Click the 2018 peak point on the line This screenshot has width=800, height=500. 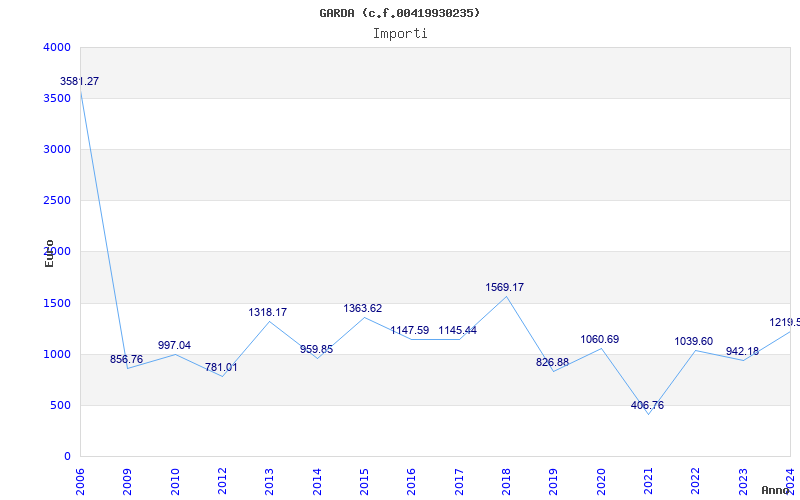(x=506, y=296)
